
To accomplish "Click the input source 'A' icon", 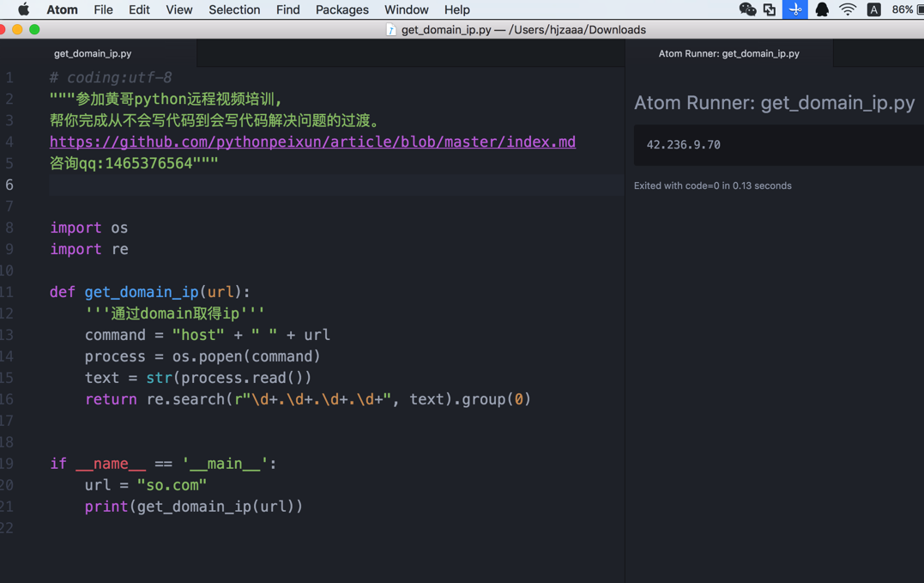I will (x=874, y=9).
